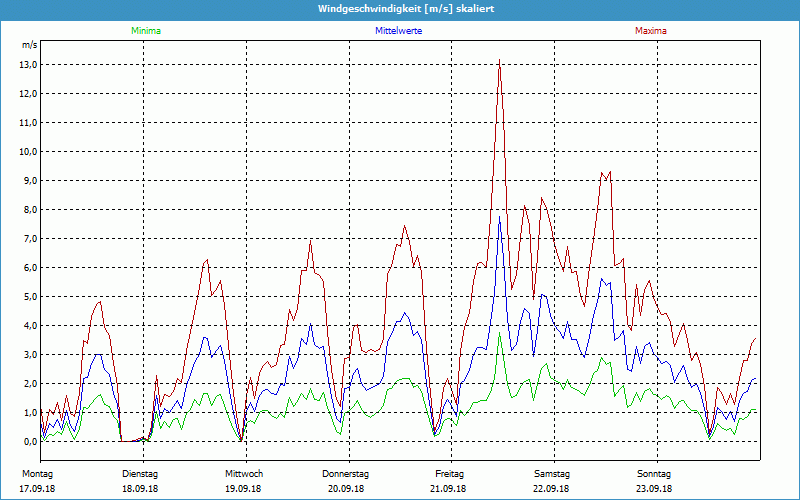Select the red 'Maxima' legend label
The image size is (800, 500).
(x=651, y=31)
